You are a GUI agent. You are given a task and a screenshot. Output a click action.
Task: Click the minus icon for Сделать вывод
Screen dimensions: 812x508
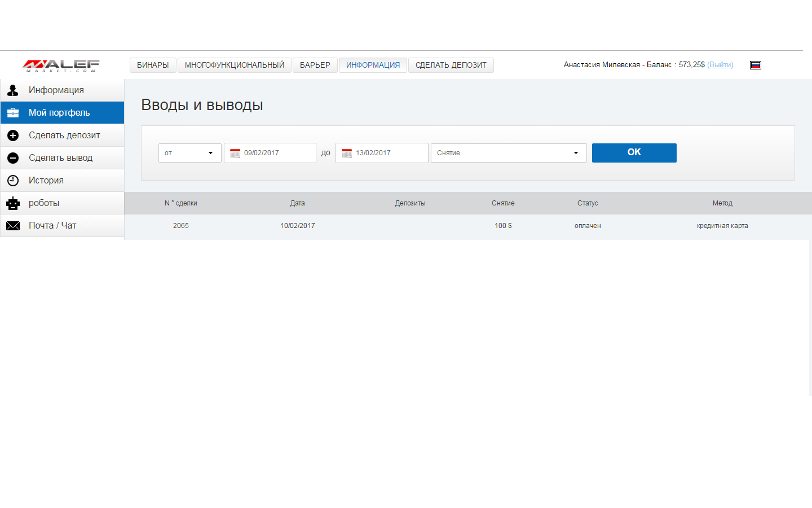(13, 158)
